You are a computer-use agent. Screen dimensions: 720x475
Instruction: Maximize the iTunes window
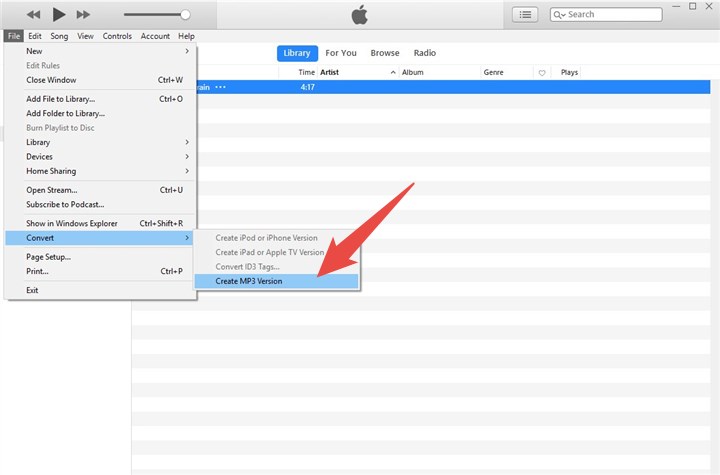click(x=692, y=6)
